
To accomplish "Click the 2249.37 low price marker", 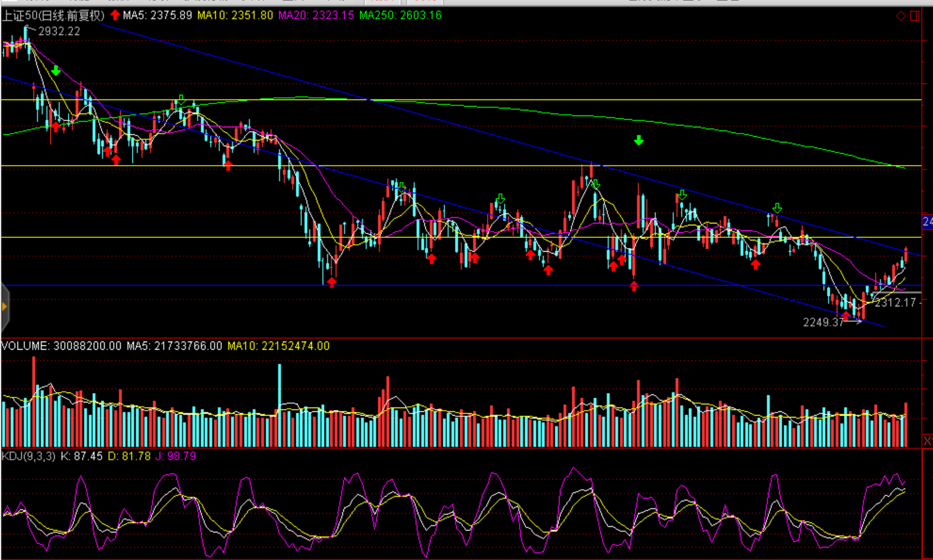I will pos(823,323).
